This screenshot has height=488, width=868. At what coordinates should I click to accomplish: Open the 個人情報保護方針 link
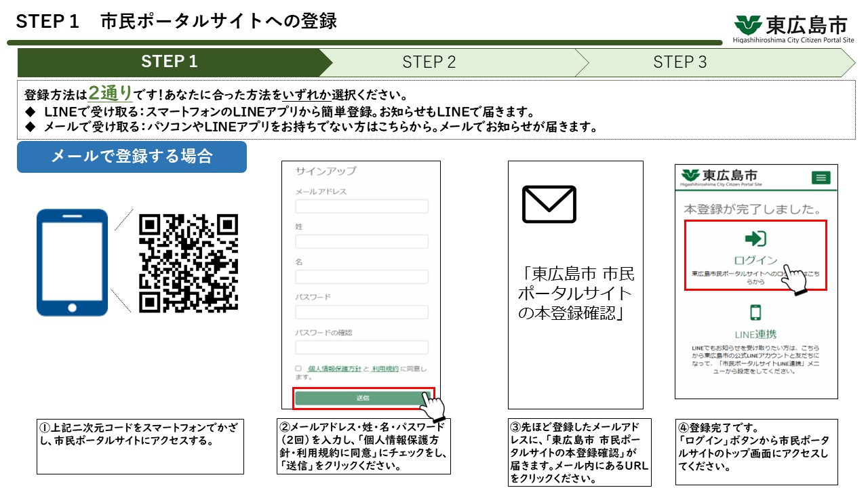[x=334, y=368]
